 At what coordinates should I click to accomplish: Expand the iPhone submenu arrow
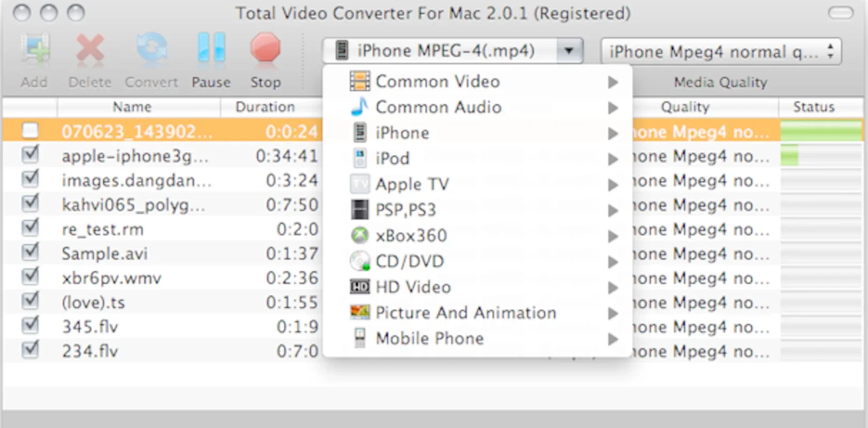point(613,133)
